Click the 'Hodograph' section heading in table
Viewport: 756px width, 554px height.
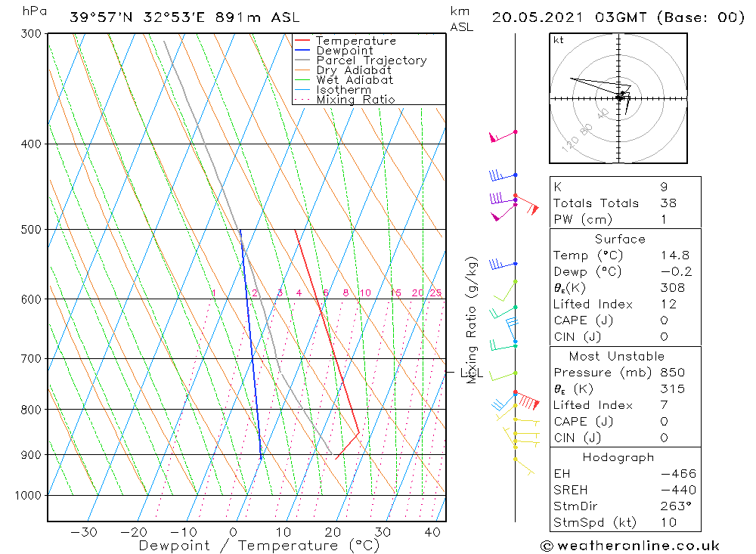(x=618, y=457)
